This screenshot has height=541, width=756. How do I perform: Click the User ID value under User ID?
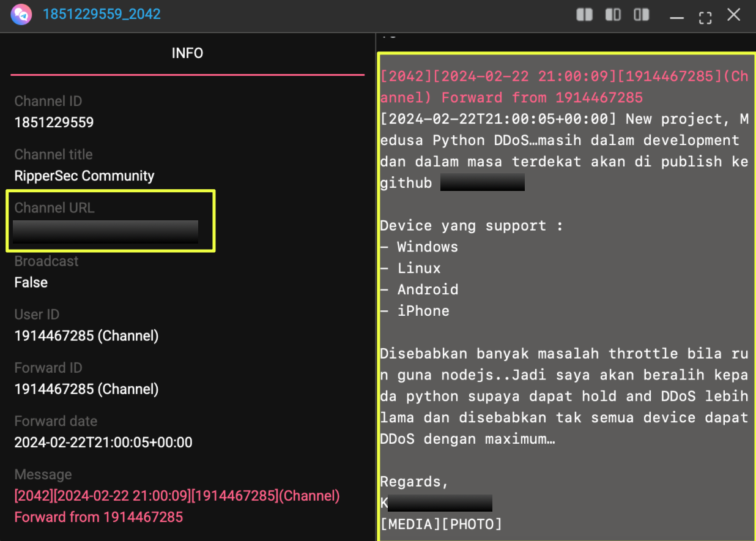(x=86, y=335)
